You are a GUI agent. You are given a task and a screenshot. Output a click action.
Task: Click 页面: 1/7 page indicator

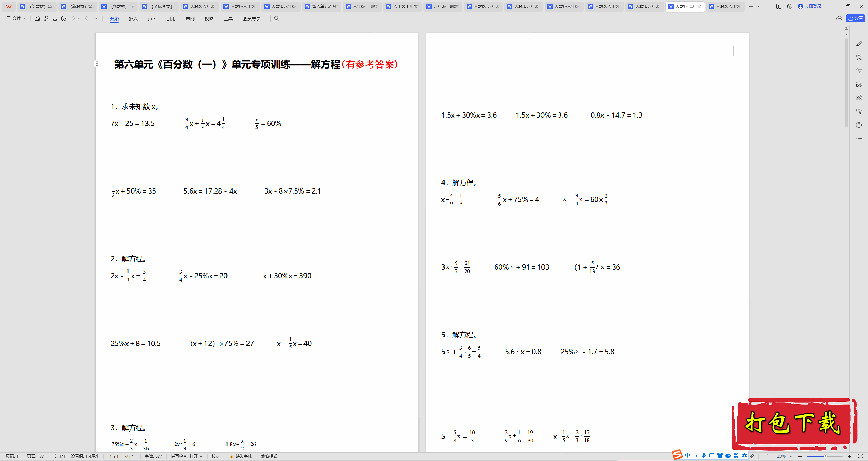point(36,456)
